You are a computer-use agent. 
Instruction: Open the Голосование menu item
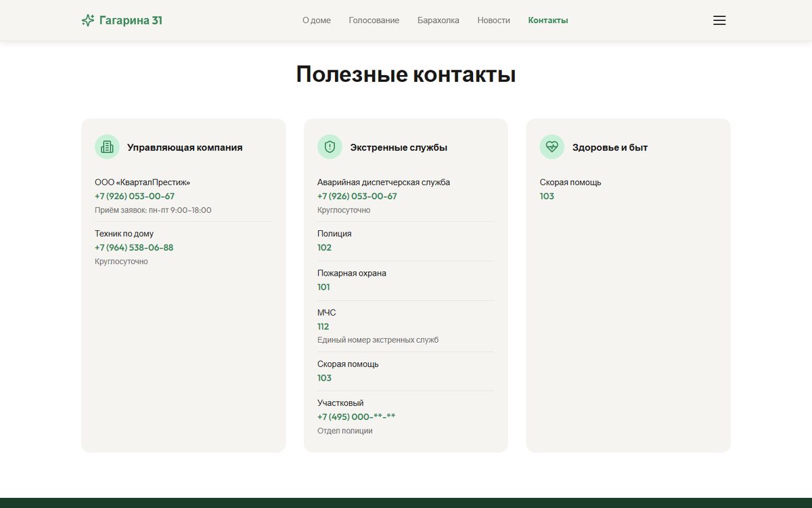tap(374, 20)
